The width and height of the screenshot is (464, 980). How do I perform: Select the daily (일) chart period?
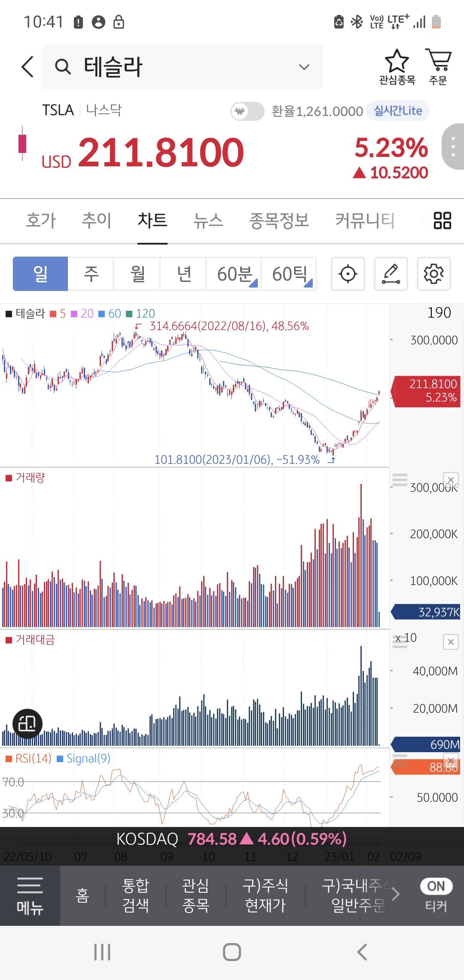(40, 274)
